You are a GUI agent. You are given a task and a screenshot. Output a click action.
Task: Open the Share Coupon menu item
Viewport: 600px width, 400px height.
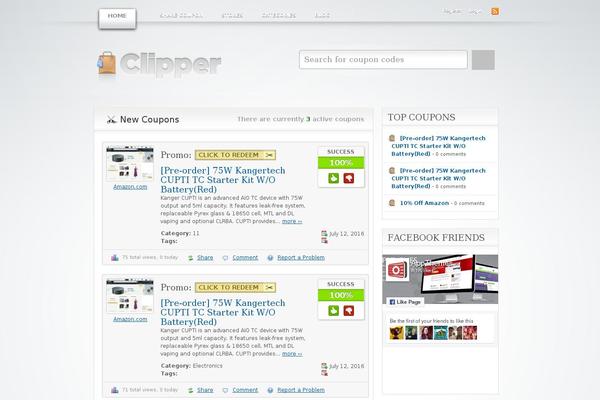pos(181,16)
